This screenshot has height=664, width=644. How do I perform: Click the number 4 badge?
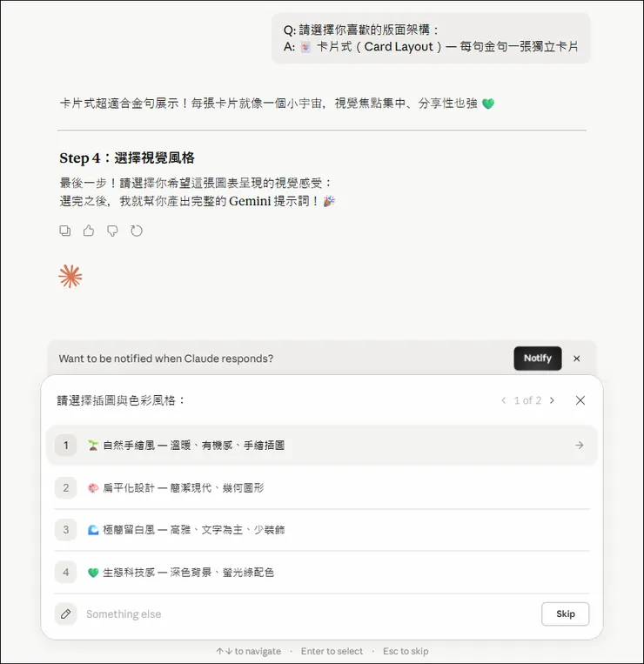tap(65, 572)
